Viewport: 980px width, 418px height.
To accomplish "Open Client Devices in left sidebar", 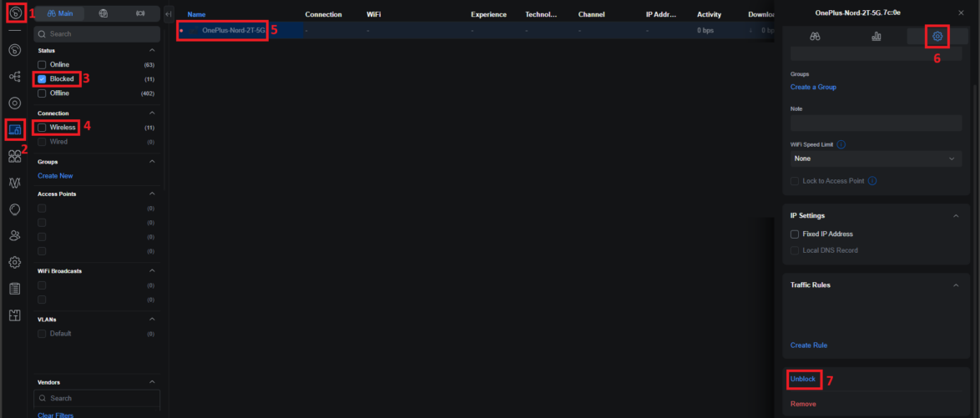I will coord(14,129).
